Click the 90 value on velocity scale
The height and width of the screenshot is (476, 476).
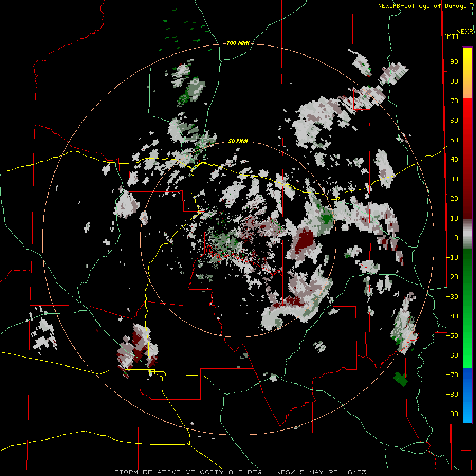(x=454, y=62)
